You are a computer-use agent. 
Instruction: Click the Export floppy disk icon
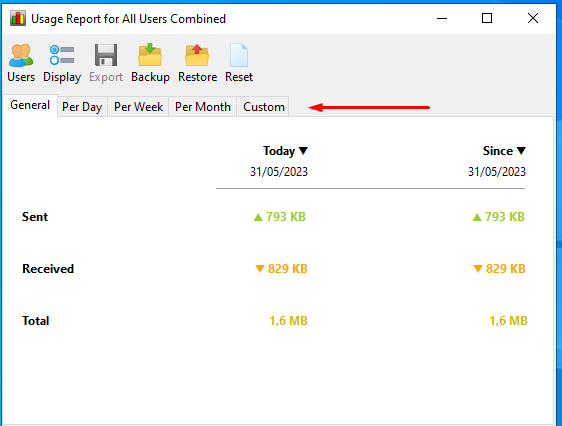pos(106,55)
